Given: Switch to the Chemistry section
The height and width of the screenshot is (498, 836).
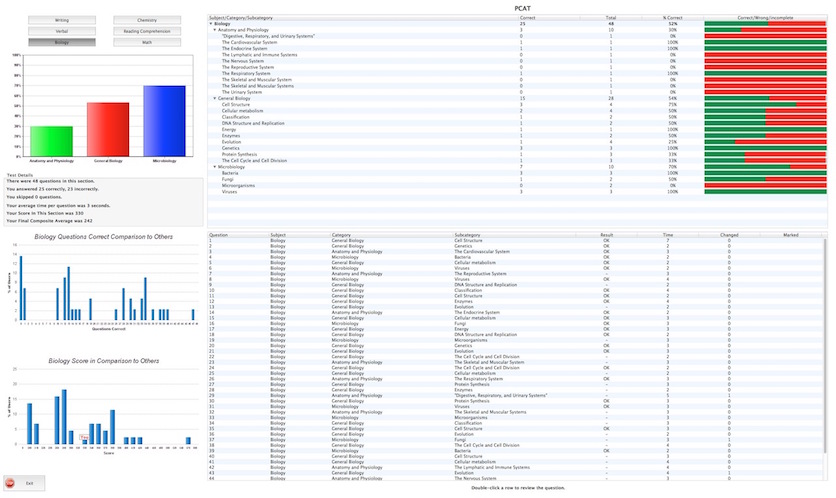Looking at the screenshot, I should 147,20.
